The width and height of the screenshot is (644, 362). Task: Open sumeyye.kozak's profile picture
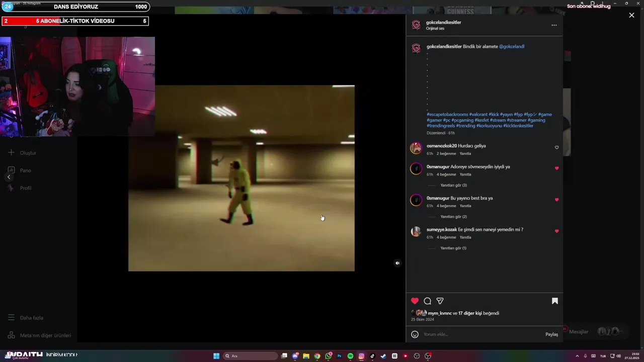tap(416, 231)
